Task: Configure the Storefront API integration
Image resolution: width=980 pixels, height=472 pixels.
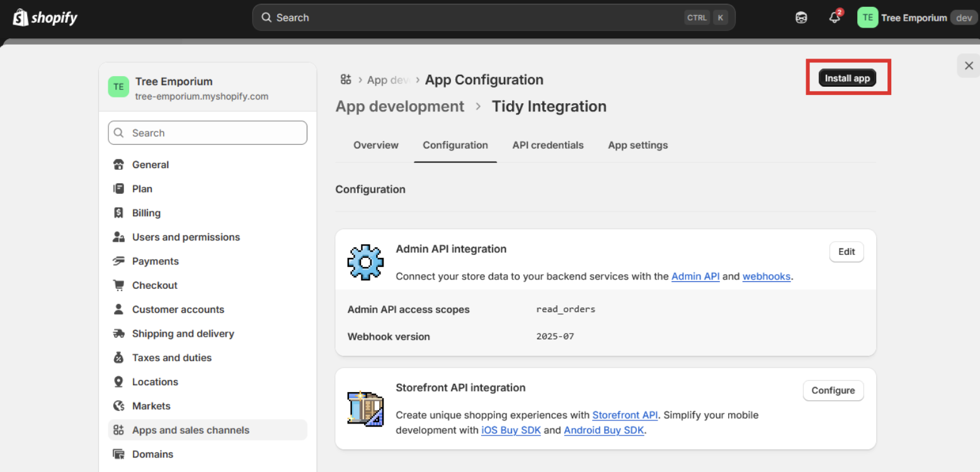Action: [833, 390]
